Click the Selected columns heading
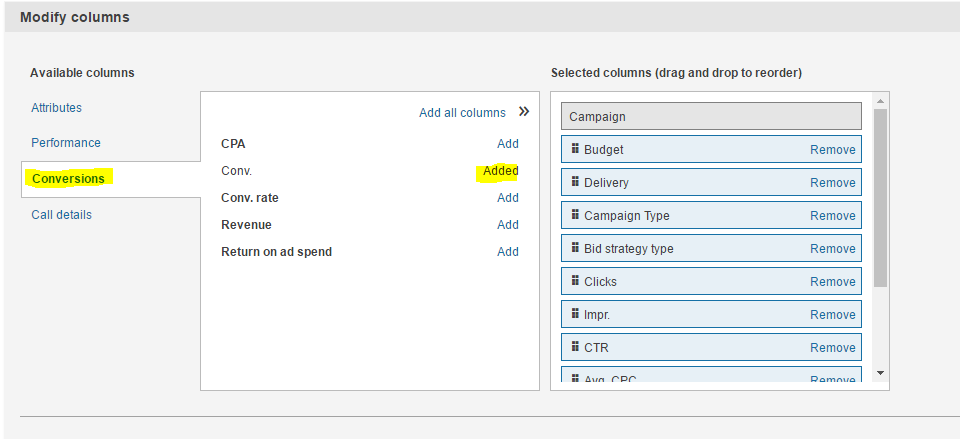The width and height of the screenshot is (960, 439). click(x=677, y=73)
